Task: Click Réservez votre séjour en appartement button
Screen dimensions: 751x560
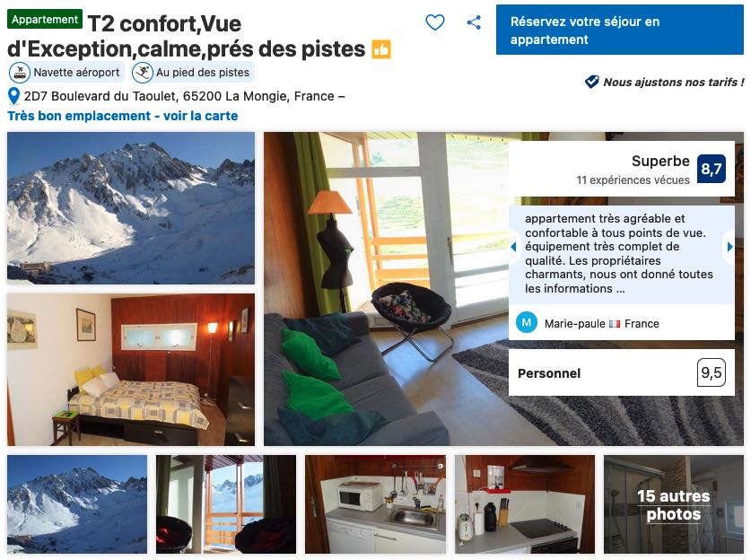Action: pos(620,31)
